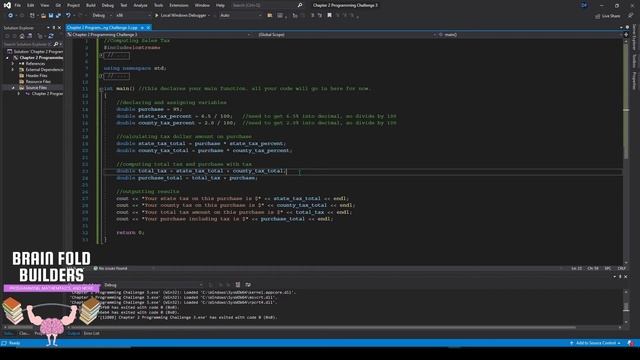Viewport: 640px width, 360px height.
Task: Click Clear All icon in Output panel
Action: (x=238, y=284)
